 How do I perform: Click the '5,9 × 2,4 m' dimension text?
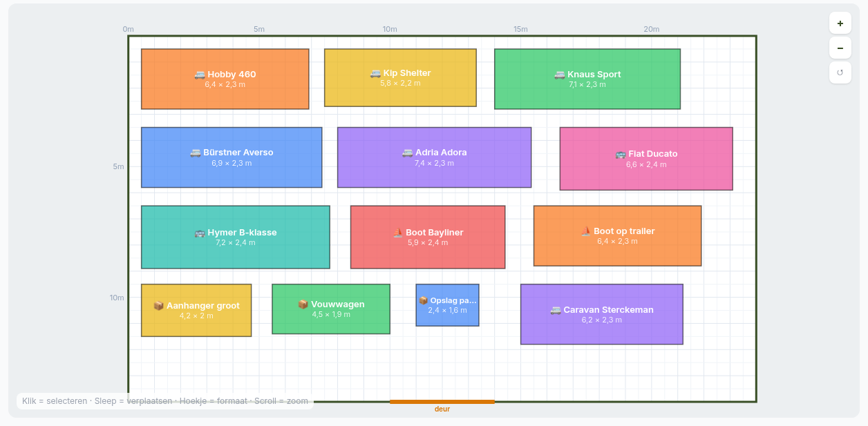point(428,242)
